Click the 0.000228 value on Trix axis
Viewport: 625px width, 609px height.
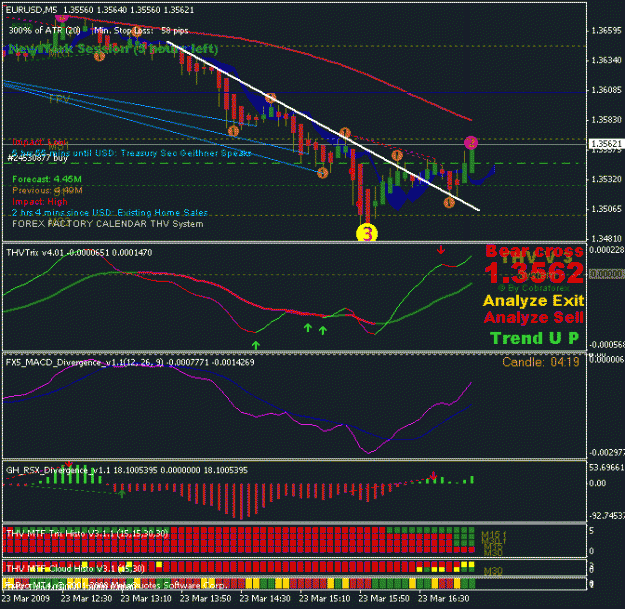tap(607, 249)
